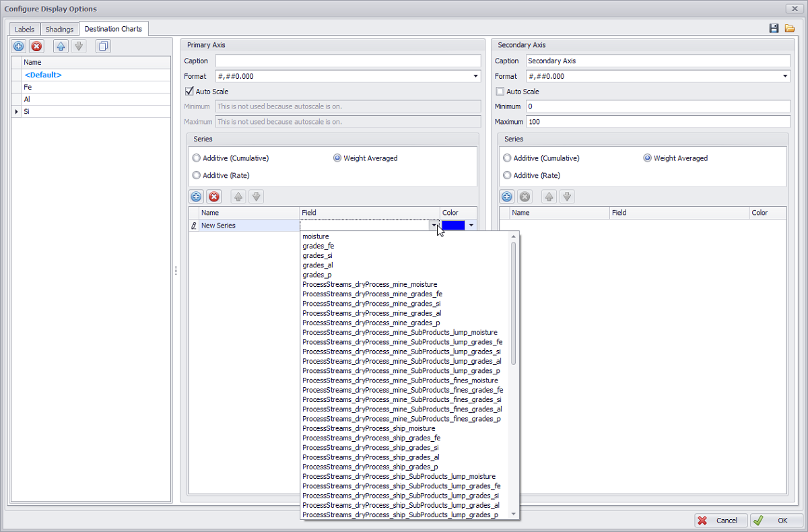Select Al chart row
808x532 pixels.
pos(96,99)
